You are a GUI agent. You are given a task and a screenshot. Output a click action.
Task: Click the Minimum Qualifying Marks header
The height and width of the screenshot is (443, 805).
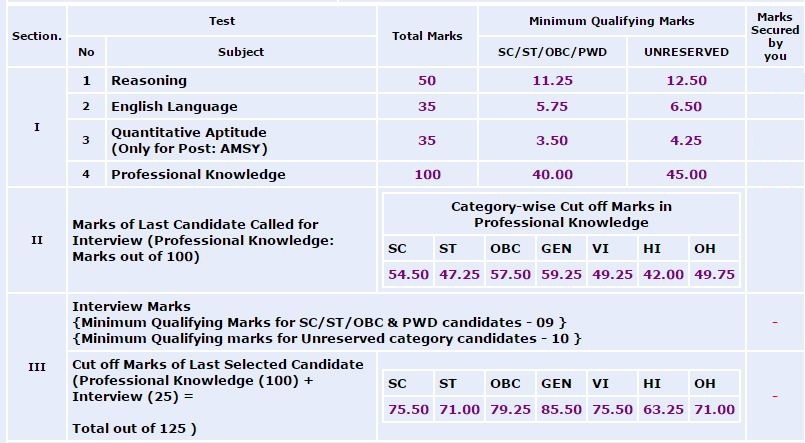click(x=611, y=21)
